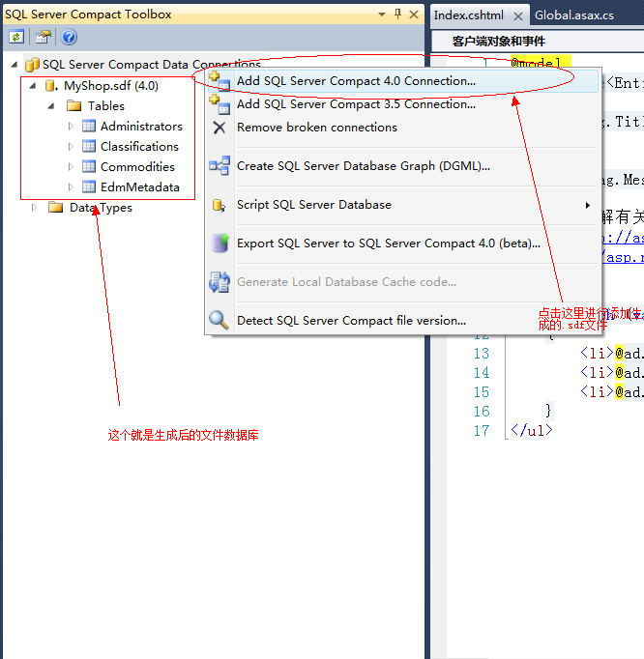Close the SQL Server Compact Toolbox panel
The width and height of the screenshot is (644, 659).
(414, 14)
